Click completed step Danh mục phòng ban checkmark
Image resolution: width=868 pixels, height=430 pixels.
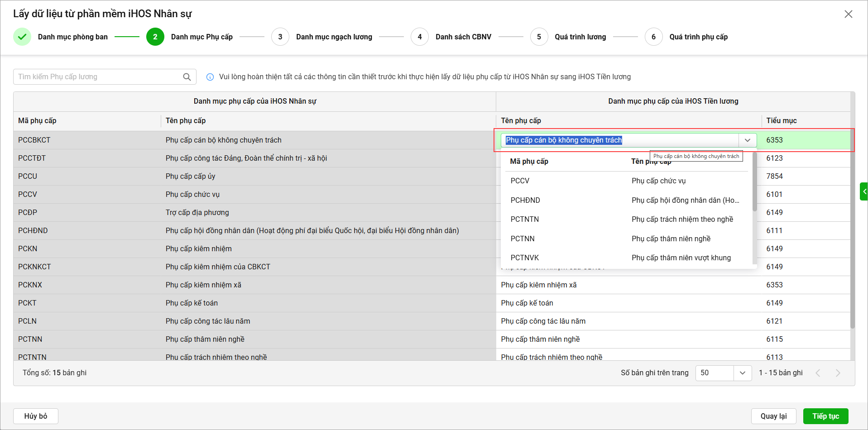pyautogui.click(x=22, y=37)
